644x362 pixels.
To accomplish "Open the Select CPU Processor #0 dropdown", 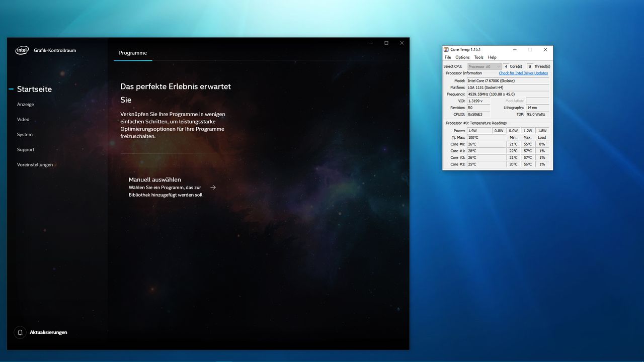I will (485, 66).
